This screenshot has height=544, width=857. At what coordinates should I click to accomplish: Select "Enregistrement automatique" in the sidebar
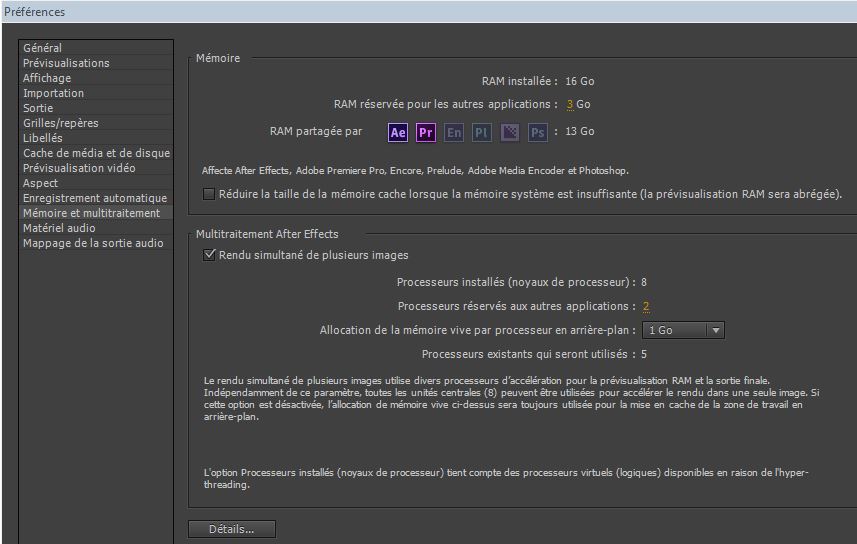pyautogui.click(x=95, y=198)
